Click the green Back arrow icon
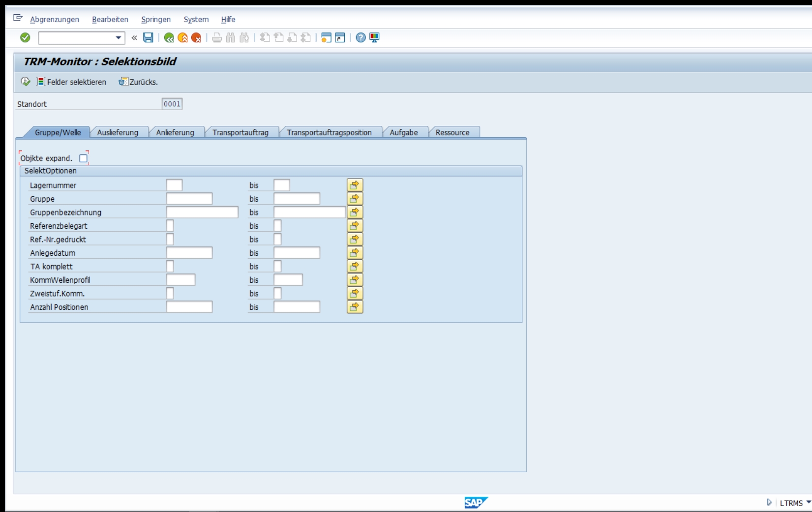812x512 pixels. click(169, 38)
